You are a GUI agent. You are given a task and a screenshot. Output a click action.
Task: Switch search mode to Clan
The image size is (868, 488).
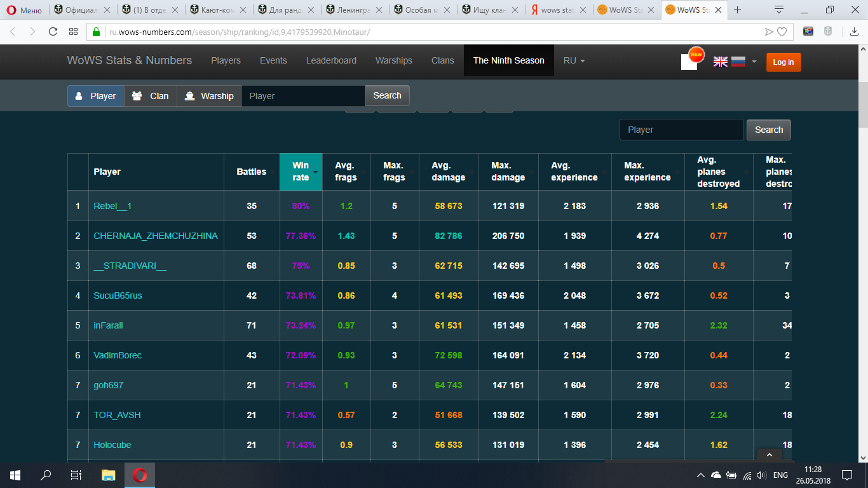tap(151, 96)
